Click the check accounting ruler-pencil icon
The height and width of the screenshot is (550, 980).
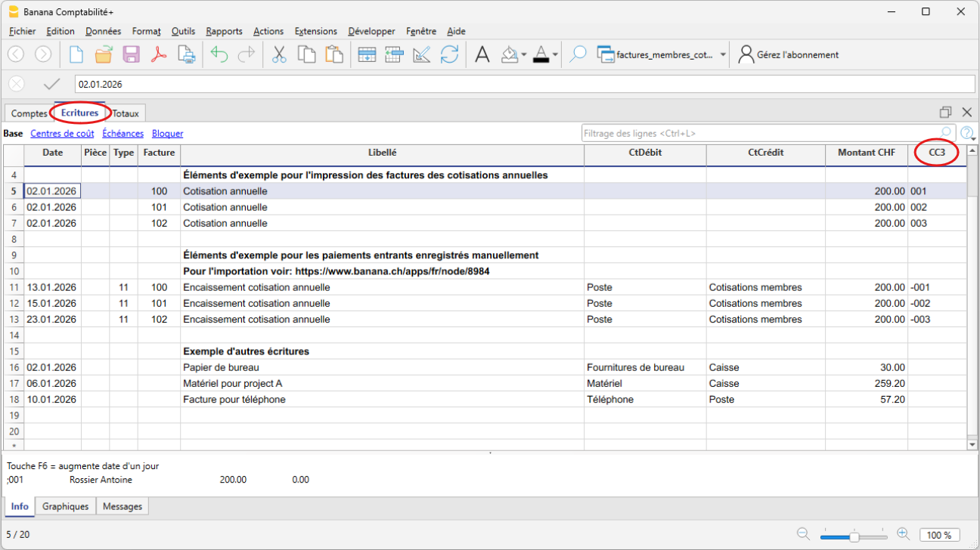[422, 54]
